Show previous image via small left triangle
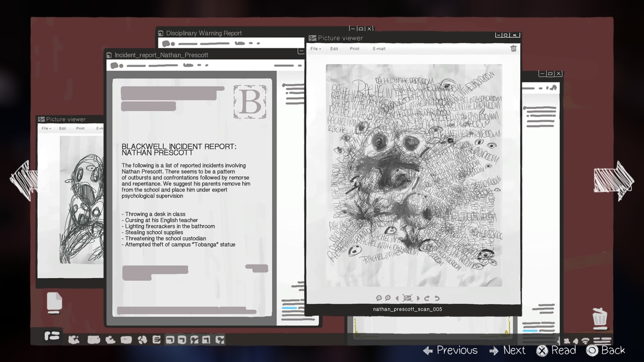Viewport: 644px width, 362px height. (x=397, y=298)
